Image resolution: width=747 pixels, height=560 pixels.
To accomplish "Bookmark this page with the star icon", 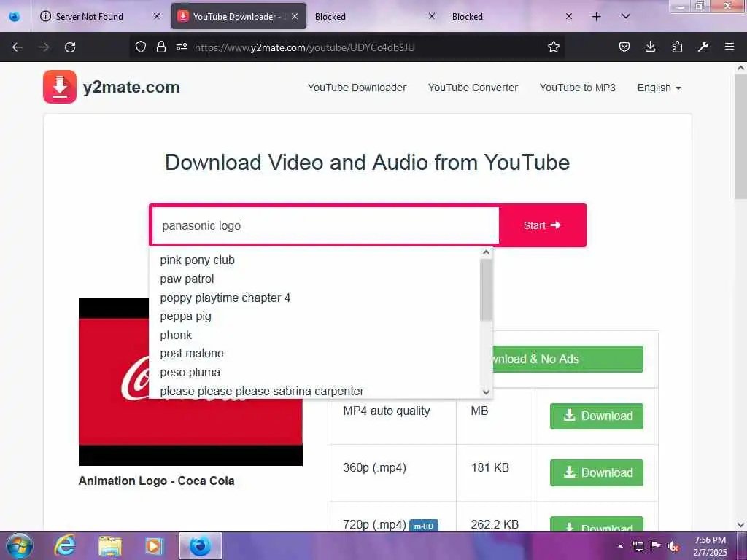I will [553, 47].
